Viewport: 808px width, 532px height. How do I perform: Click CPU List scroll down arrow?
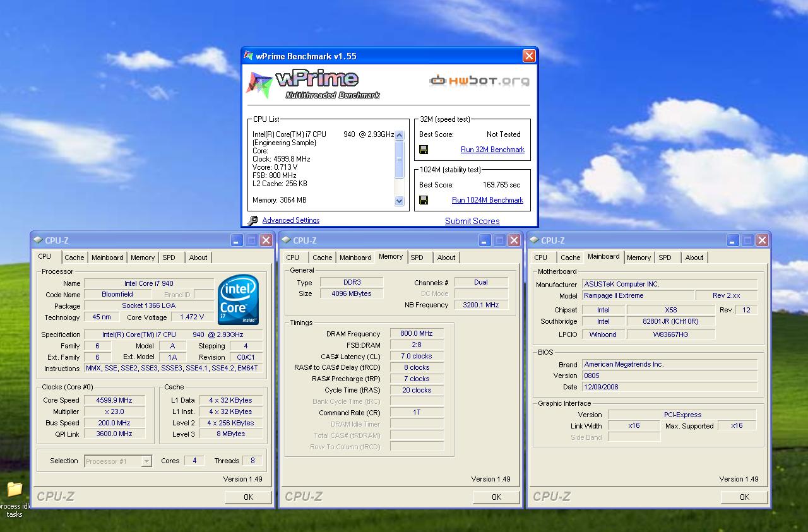(399, 201)
